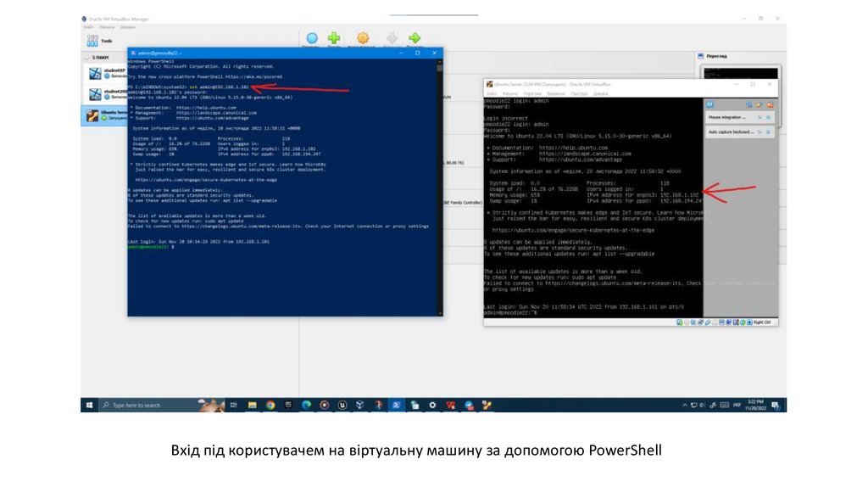This screenshot has height=487, width=868.
Task: Open File Explorer from the taskbar
Action: pos(252,406)
